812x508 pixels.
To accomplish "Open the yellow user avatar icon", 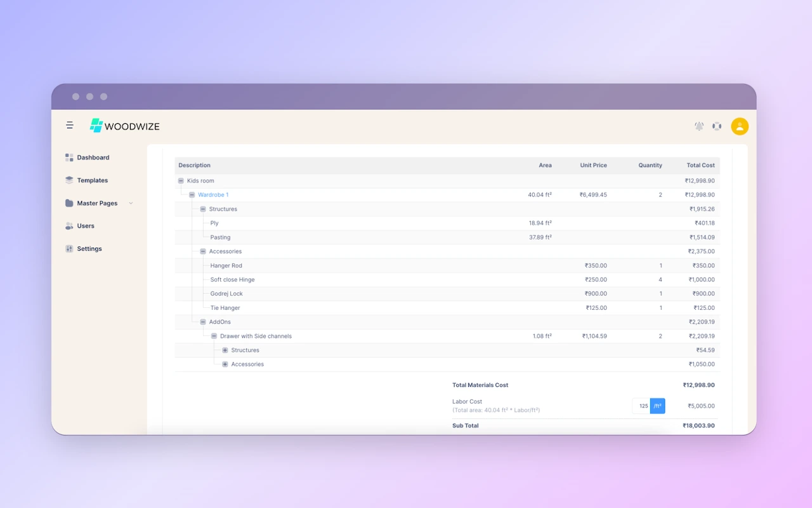I will [x=740, y=126].
